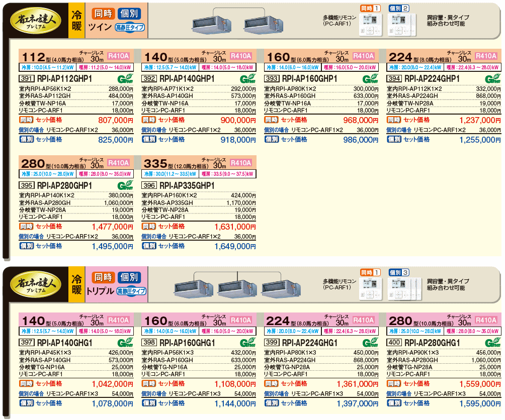Click the outdoor unit row 室外RAS-AP335GH
Screen dimensions: 505x420
[x=199, y=203]
